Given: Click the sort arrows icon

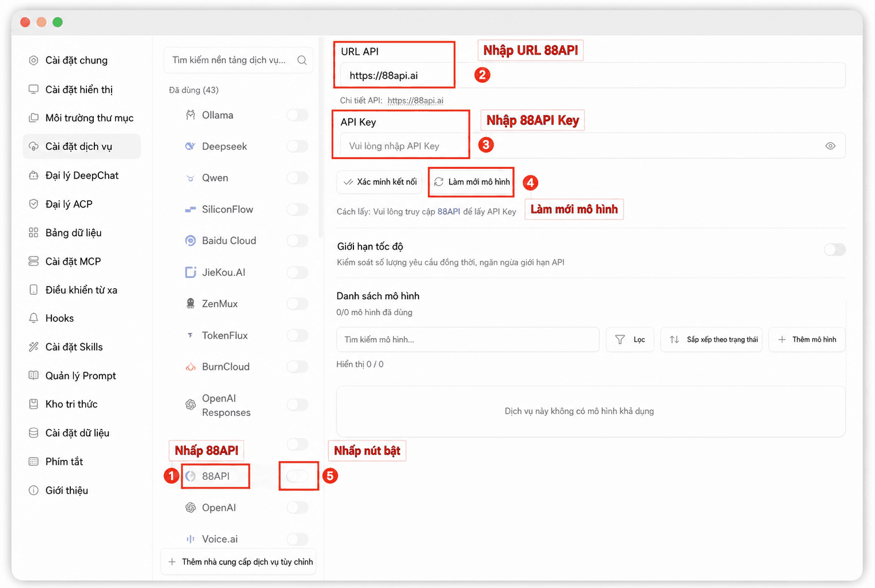Looking at the screenshot, I should tap(674, 340).
